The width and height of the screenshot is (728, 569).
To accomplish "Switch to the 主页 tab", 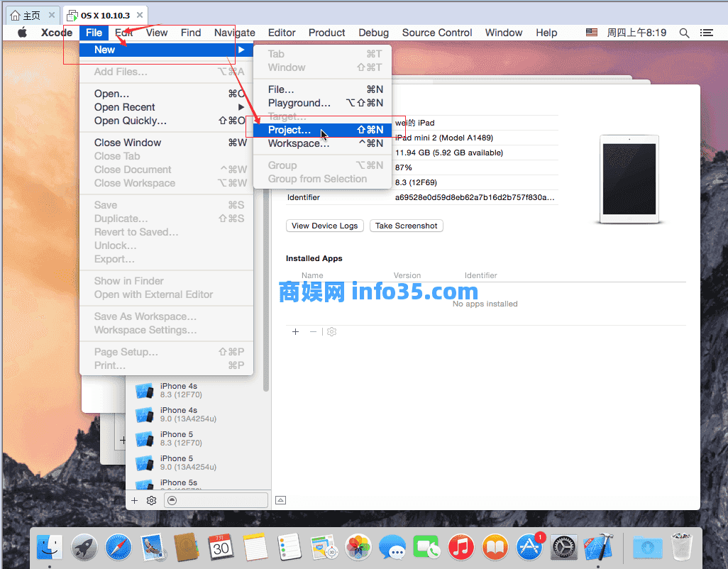I will (33, 16).
